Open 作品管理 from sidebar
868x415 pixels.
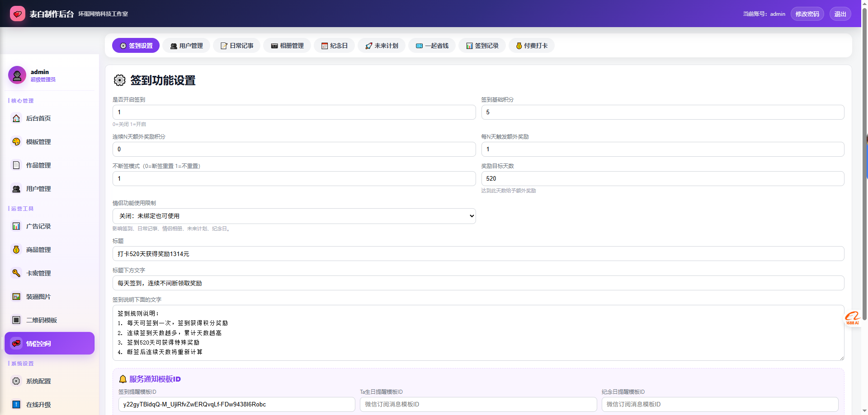tap(50, 165)
